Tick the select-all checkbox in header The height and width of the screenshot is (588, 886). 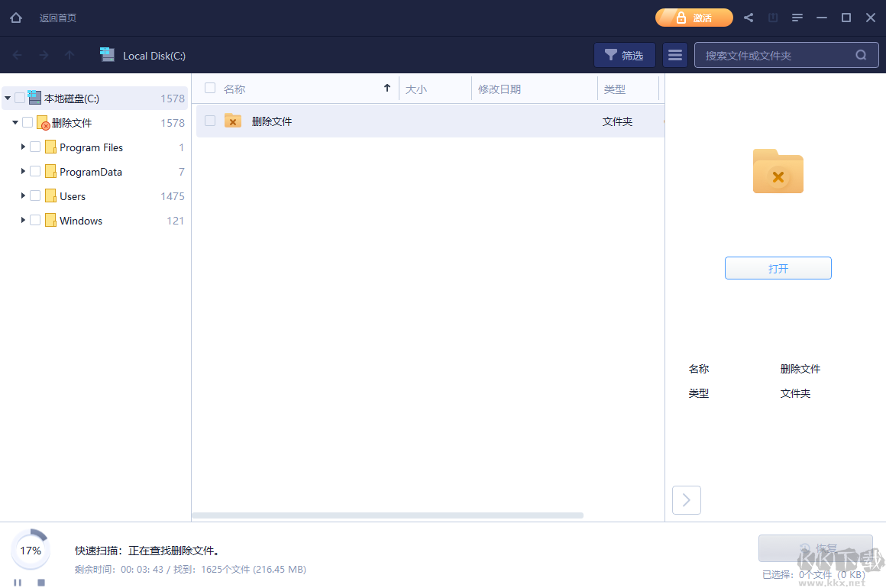(x=209, y=88)
